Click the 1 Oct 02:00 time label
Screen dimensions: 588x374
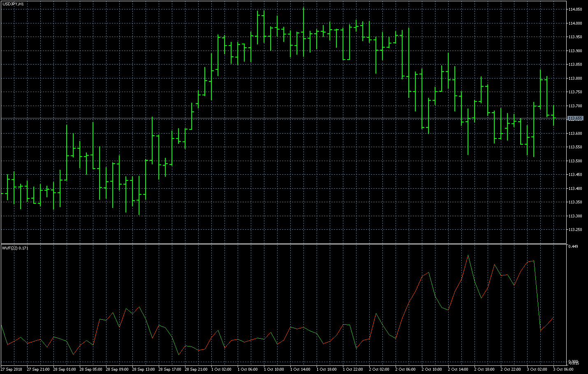click(x=222, y=369)
